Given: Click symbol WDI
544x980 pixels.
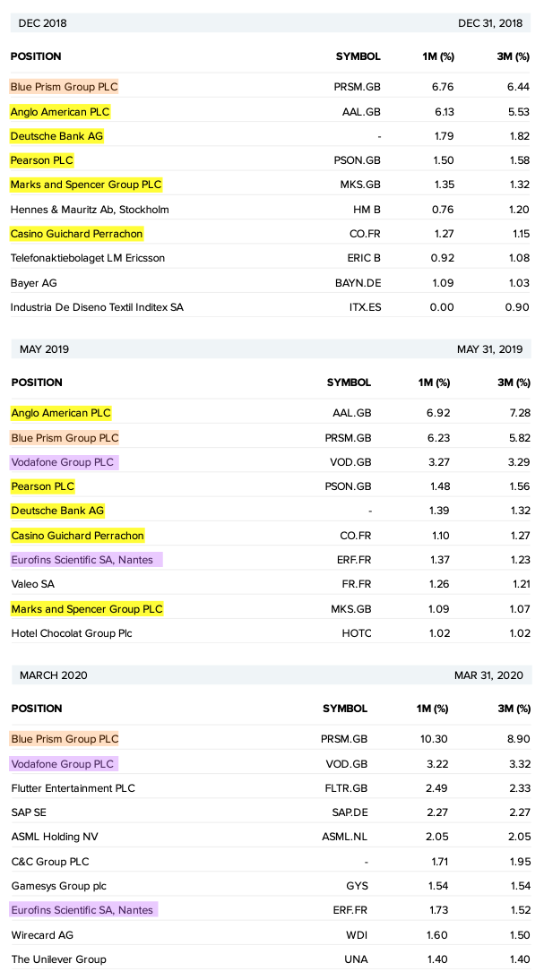Looking at the screenshot, I should (x=357, y=935).
